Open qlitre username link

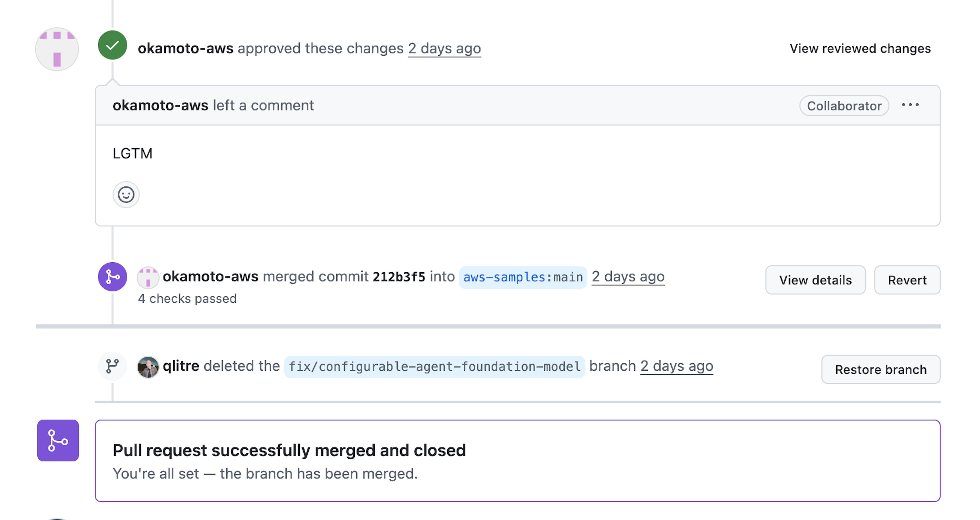181,366
